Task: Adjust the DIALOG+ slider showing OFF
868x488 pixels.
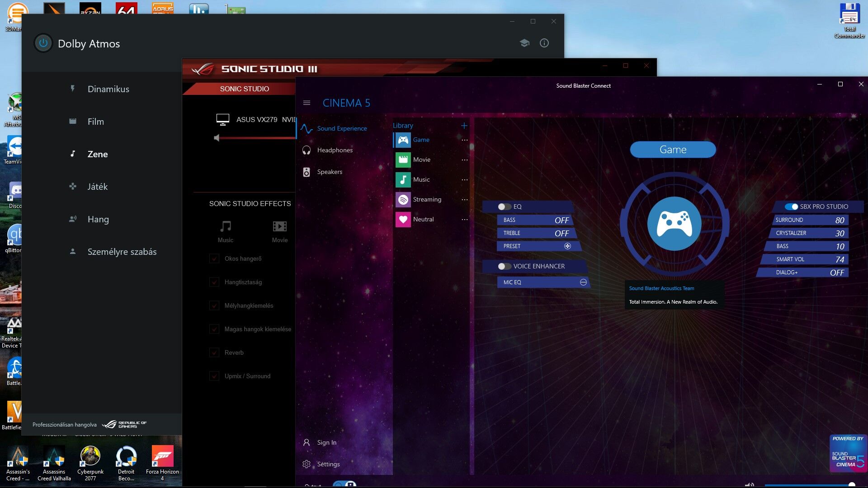Action: pos(803,272)
